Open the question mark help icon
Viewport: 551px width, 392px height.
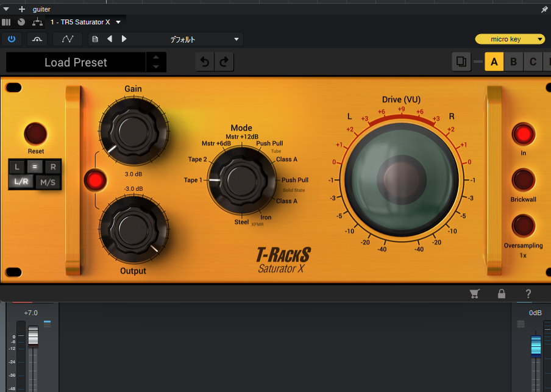pyautogui.click(x=528, y=294)
